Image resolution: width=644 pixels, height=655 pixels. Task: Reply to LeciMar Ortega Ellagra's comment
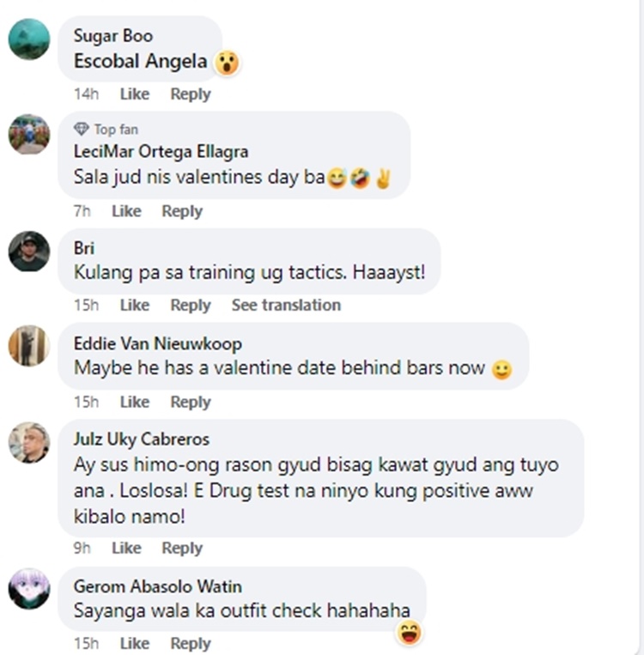click(182, 211)
